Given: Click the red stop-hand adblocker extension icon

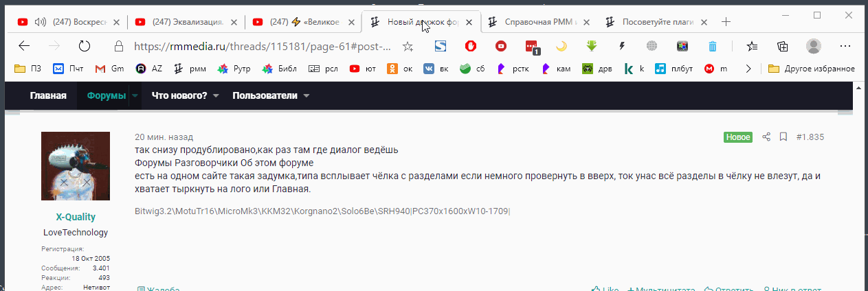Looking at the screenshot, I should pyautogui.click(x=471, y=47).
